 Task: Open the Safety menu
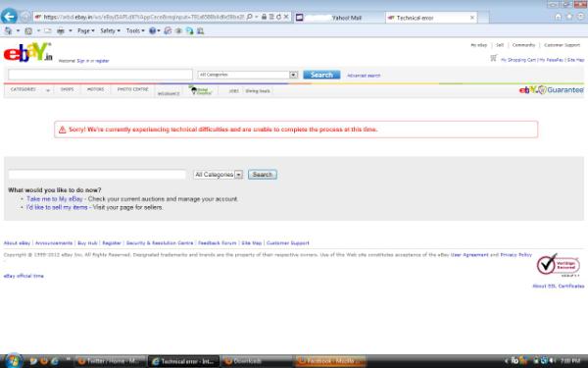110,30
